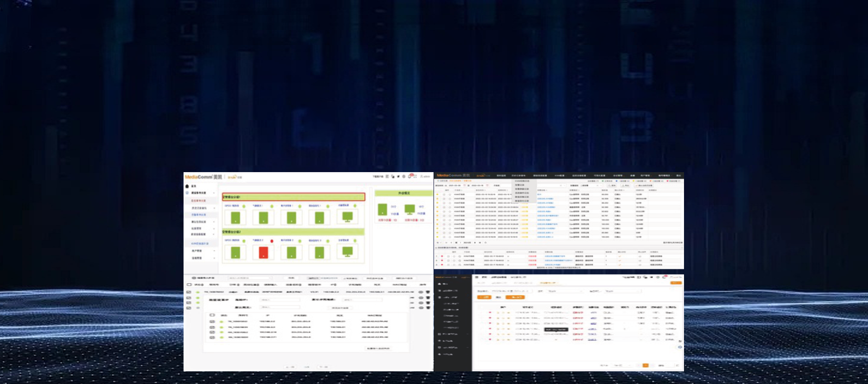The image size is (868, 384).
Task: Click the monitor tile in the first device group
Action: click(x=348, y=217)
